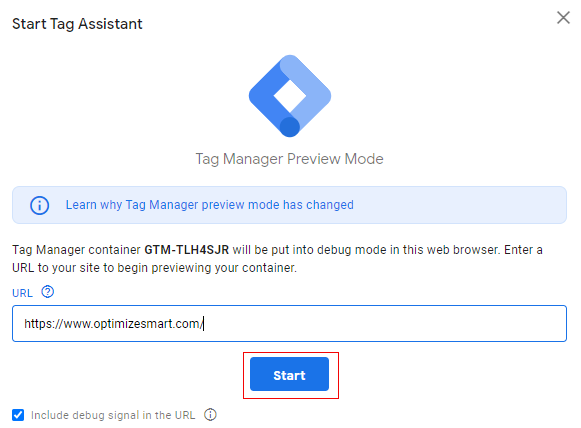Place cursor after optimizesmart.com in URL field

204,324
